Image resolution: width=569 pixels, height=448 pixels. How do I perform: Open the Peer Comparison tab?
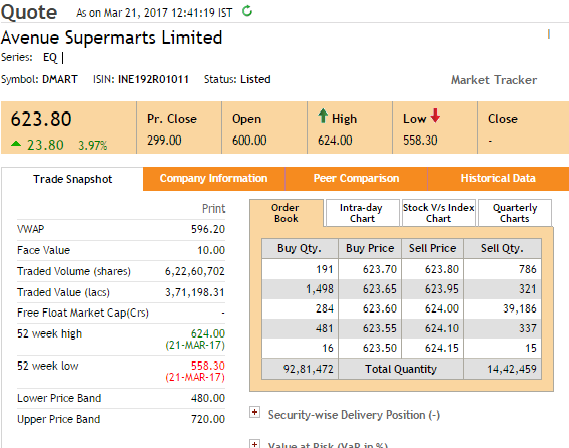pyautogui.click(x=356, y=178)
